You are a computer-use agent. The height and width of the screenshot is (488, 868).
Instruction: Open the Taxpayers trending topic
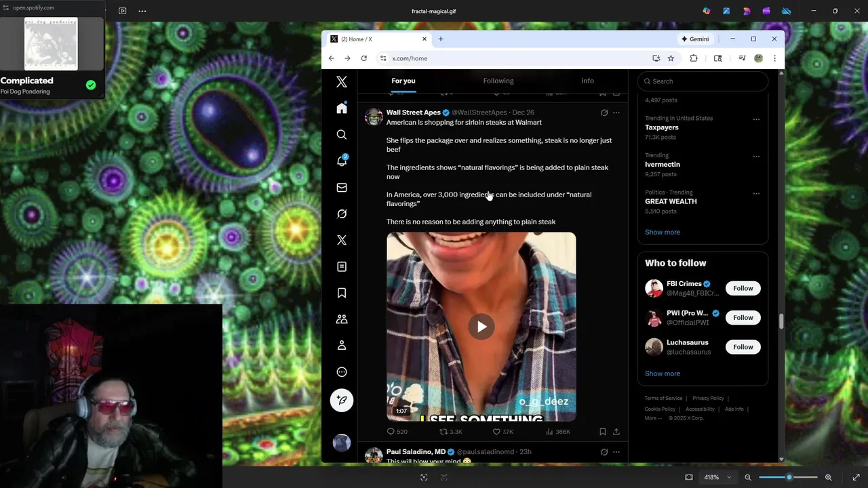[662, 127]
